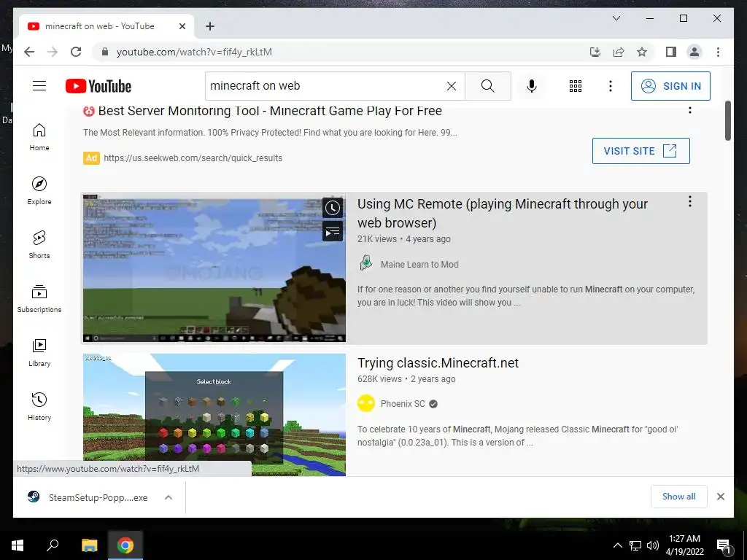
Task: Open History in the sidebar
Action: pos(39,406)
